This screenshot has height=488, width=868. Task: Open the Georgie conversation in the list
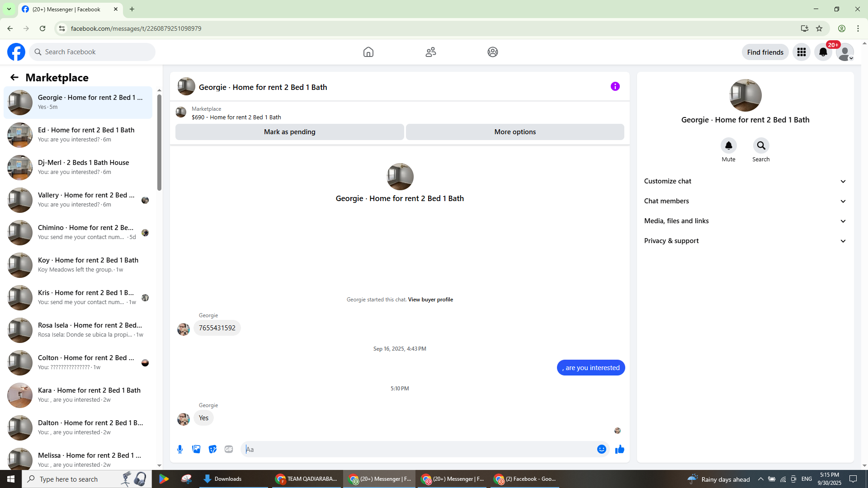click(x=78, y=103)
